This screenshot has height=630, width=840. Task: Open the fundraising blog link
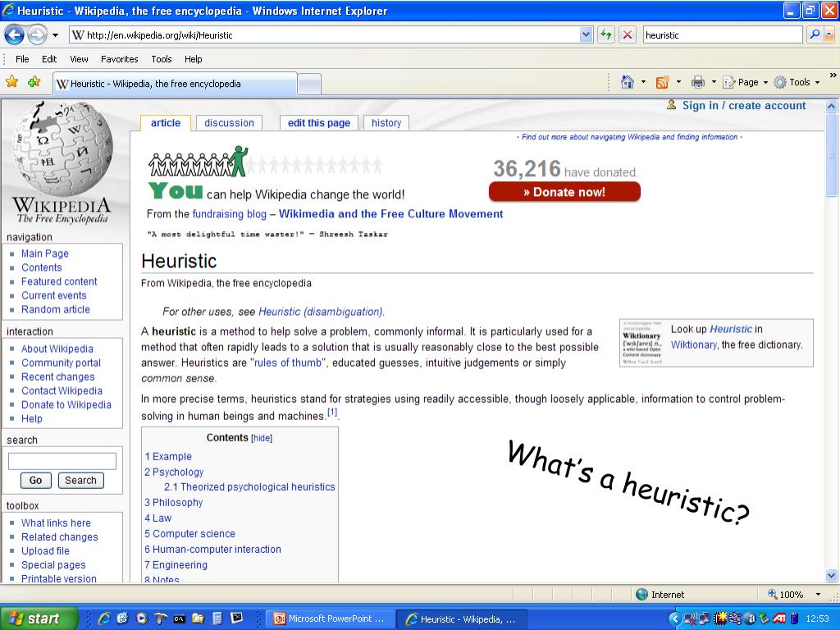click(x=230, y=214)
